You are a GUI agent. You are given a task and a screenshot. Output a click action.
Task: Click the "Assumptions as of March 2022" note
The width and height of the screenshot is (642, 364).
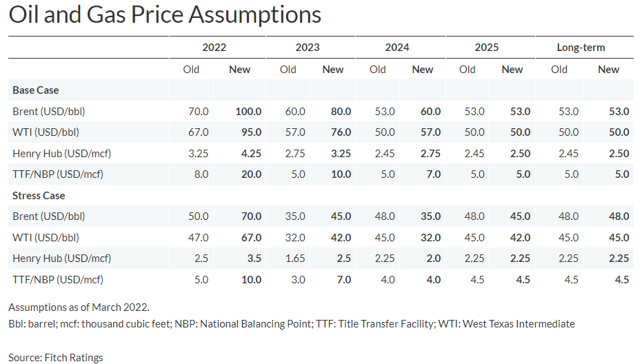(x=79, y=307)
